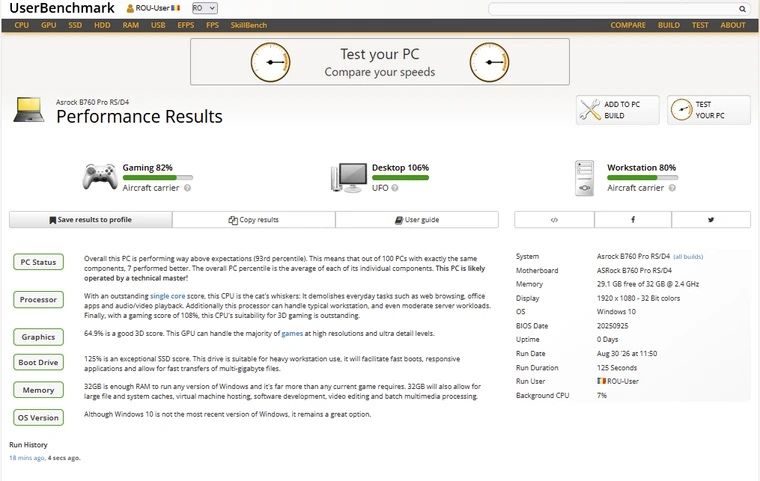Screen dimensions: 760x481
Task: Go to the COMPARE page
Action: click(x=628, y=25)
